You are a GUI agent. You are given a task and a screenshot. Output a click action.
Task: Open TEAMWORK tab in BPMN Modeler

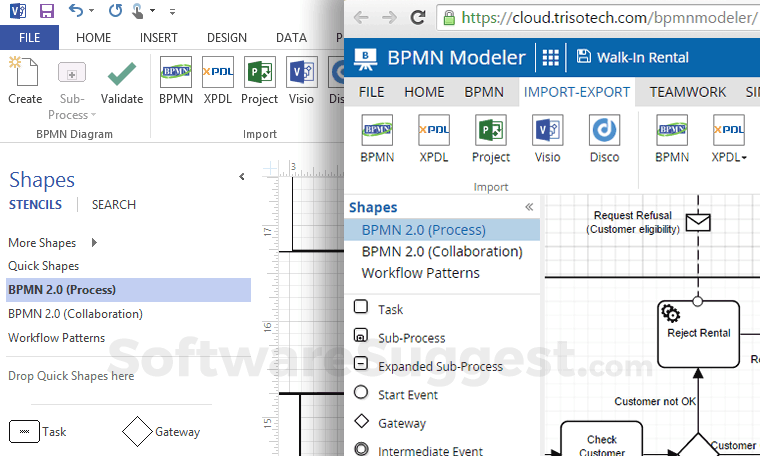[x=688, y=92]
